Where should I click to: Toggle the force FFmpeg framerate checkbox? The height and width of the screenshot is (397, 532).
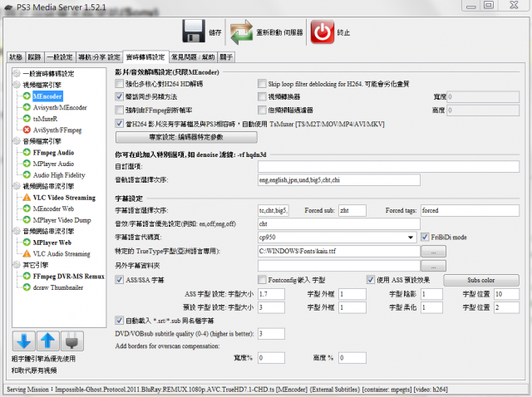[x=119, y=110]
